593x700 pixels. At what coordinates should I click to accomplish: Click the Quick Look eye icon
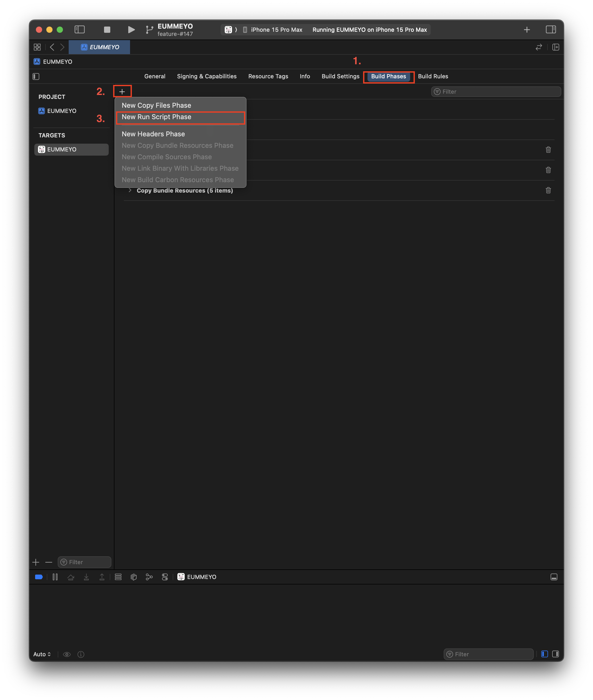tap(67, 654)
